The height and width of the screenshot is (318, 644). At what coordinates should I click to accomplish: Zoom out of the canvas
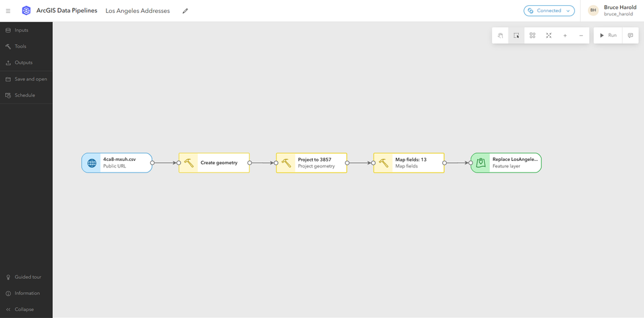click(x=581, y=35)
